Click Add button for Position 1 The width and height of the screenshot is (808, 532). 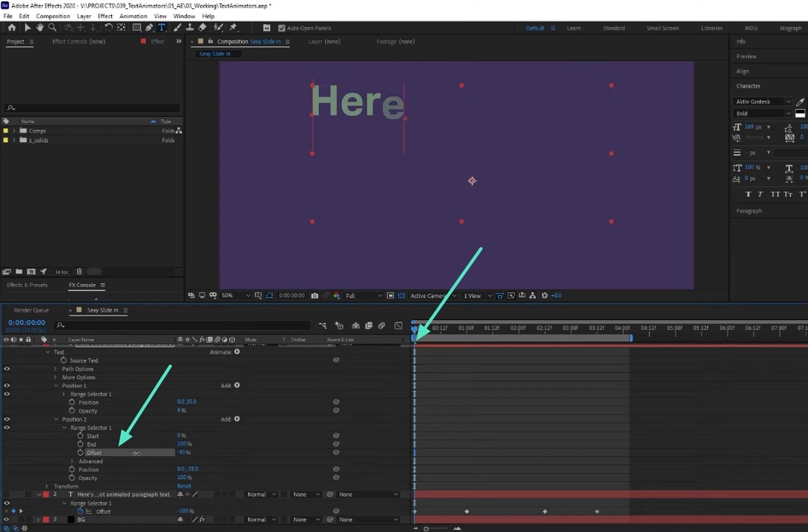pyautogui.click(x=237, y=385)
